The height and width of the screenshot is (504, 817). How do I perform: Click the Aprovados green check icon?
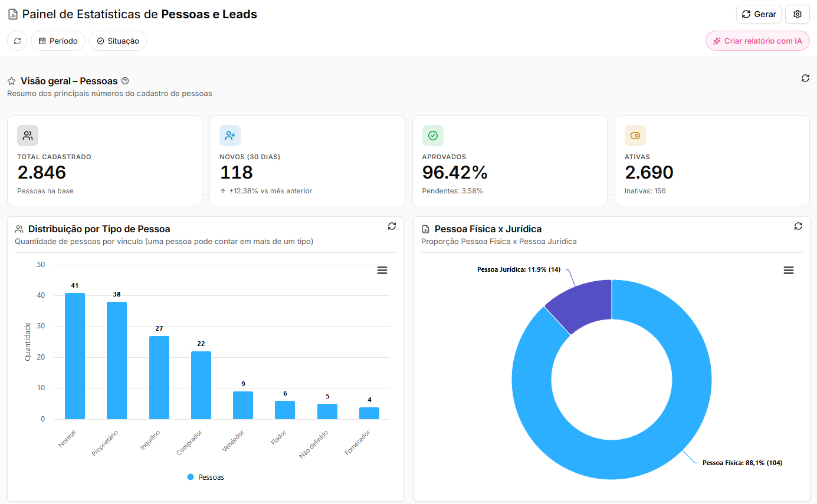(x=433, y=136)
